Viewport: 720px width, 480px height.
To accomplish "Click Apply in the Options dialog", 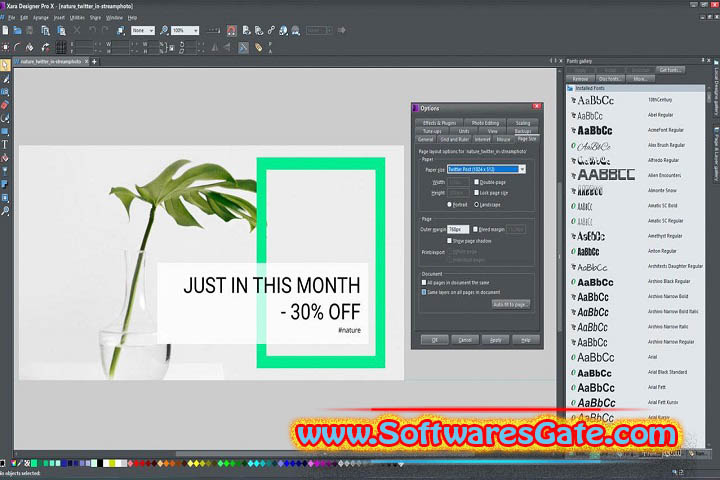I will tap(495, 340).
